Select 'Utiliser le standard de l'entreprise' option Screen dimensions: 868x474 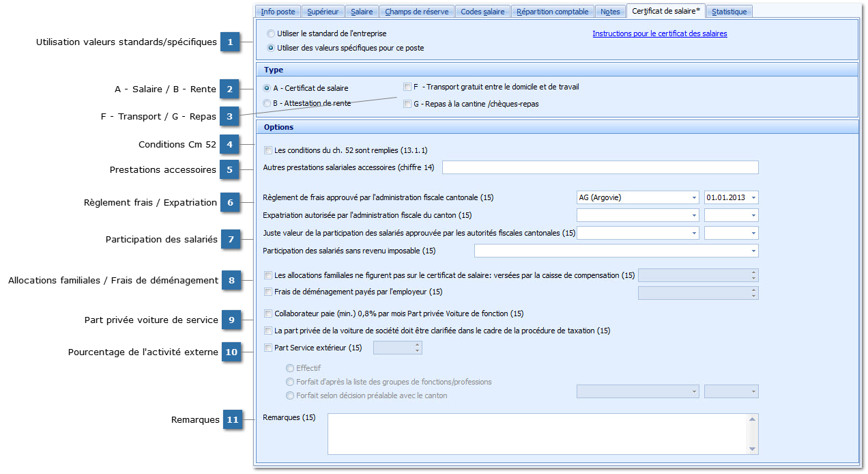pyautogui.click(x=272, y=33)
